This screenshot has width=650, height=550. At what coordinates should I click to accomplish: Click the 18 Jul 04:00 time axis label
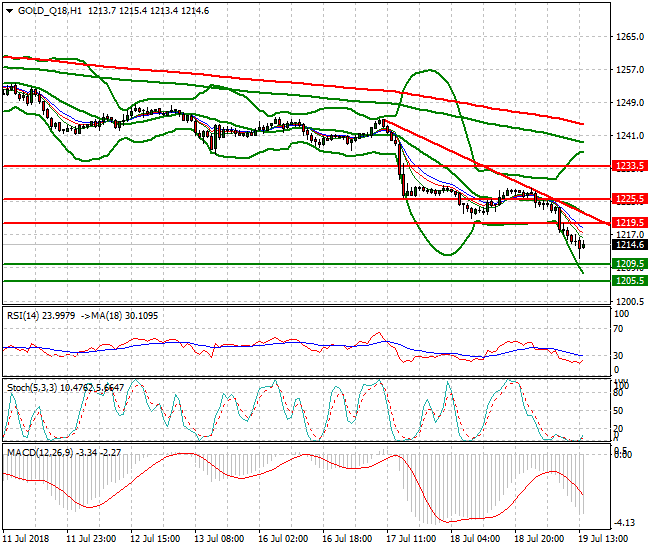pyautogui.click(x=475, y=539)
